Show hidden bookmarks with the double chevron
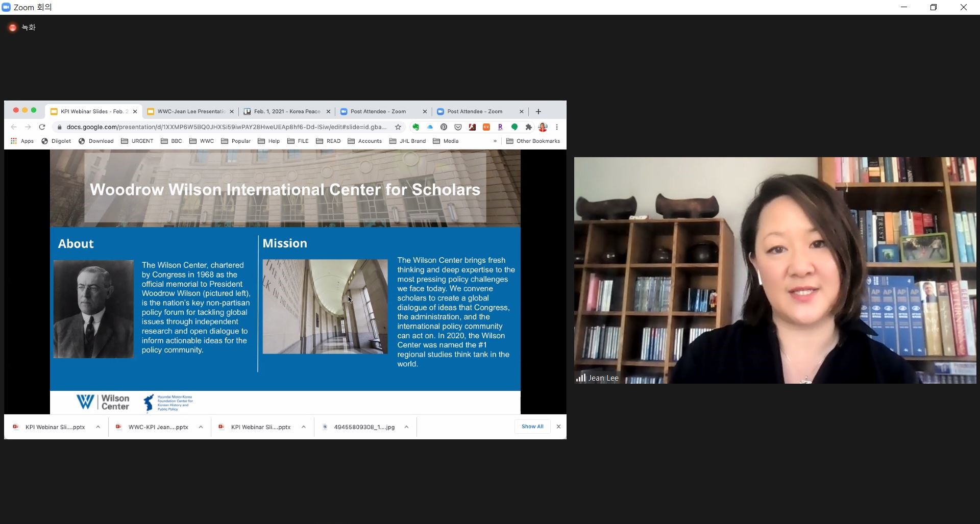Viewport: 980px width, 524px height. [495, 141]
